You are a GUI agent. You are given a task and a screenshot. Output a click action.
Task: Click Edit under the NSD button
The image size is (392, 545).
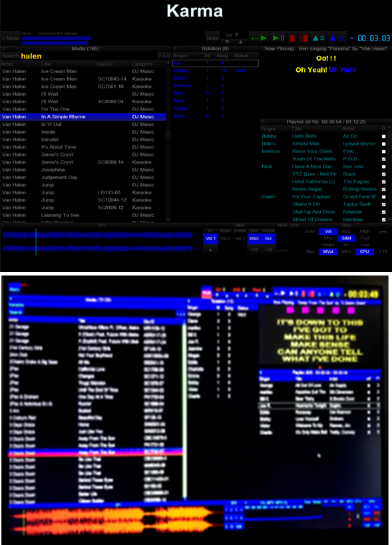[x=254, y=250]
